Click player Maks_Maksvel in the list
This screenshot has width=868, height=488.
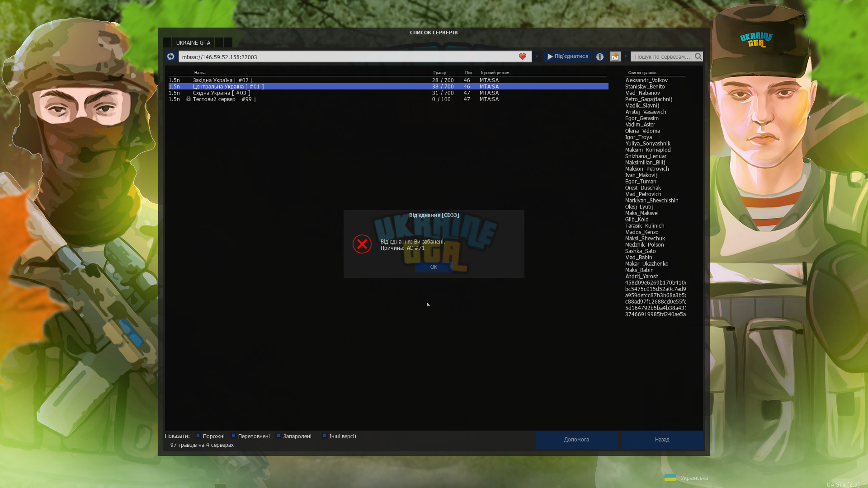[642, 213]
